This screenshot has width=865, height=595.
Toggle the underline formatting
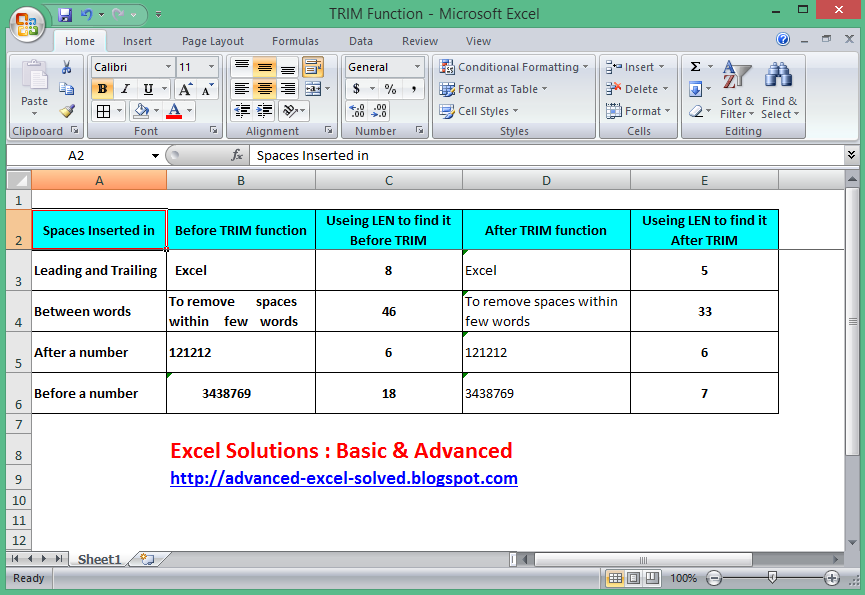pos(147,89)
